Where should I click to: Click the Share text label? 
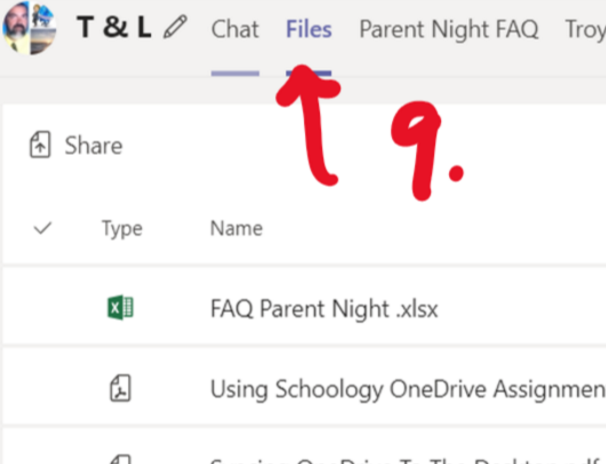click(93, 146)
